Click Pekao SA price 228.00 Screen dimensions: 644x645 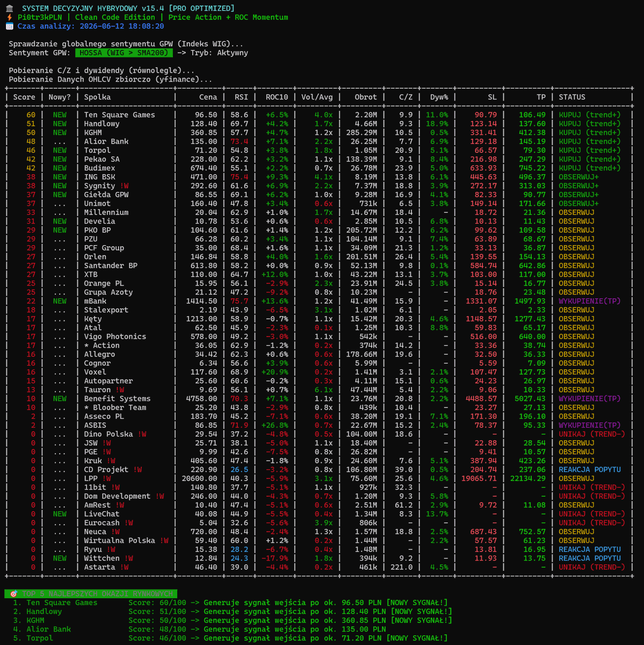pyautogui.click(x=204, y=159)
